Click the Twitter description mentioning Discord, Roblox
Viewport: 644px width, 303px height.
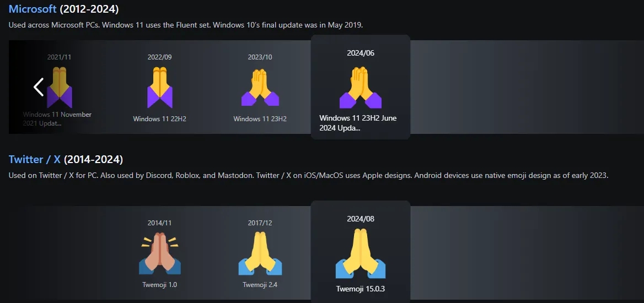tap(308, 175)
